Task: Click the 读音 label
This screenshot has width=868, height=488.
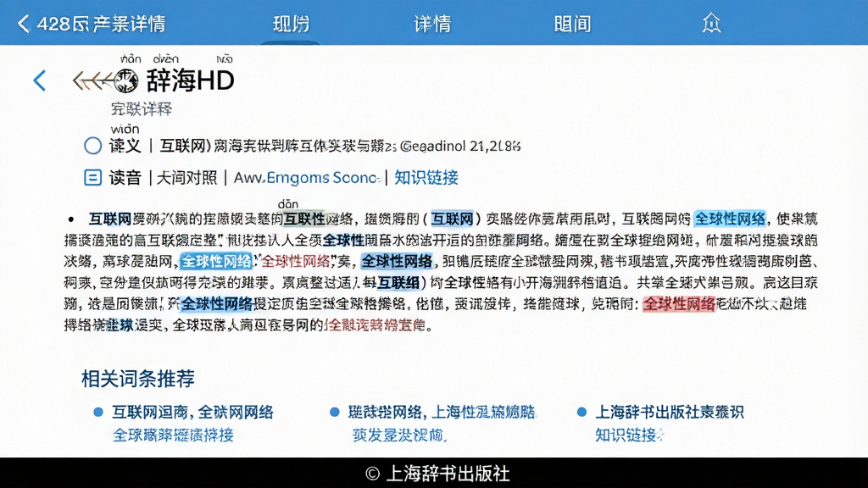Action: coord(125,178)
